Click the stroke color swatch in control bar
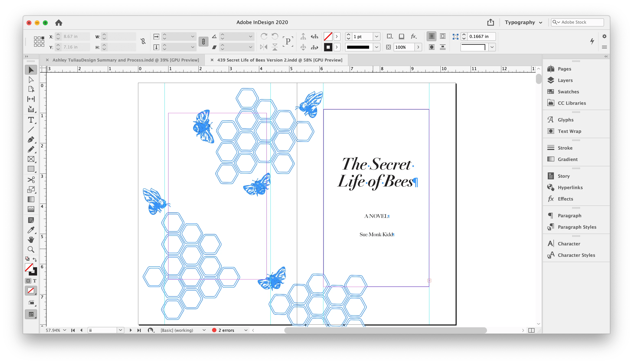Image resolution: width=633 pixels, height=364 pixels. coord(328,47)
